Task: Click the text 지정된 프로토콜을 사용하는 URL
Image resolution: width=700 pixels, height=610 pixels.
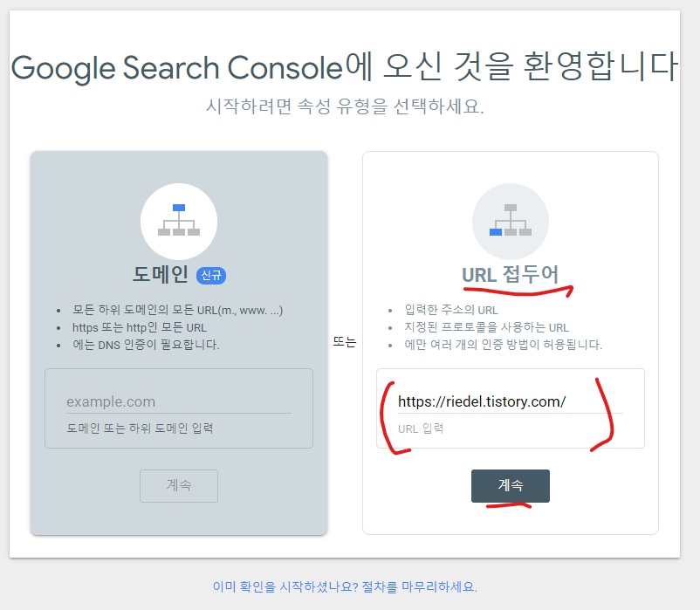Action: coord(487,327)
